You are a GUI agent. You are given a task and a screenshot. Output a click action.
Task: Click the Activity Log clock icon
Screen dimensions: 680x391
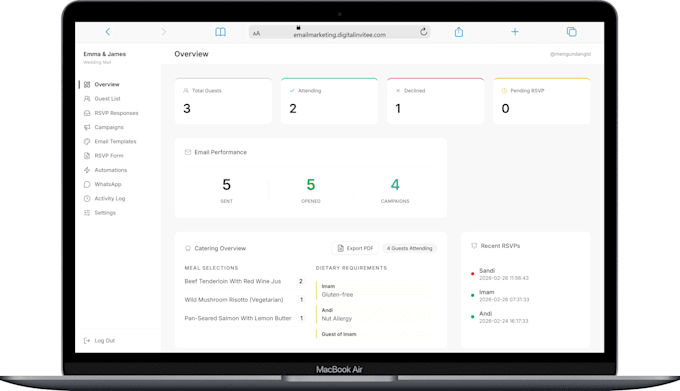click(87, 199)
